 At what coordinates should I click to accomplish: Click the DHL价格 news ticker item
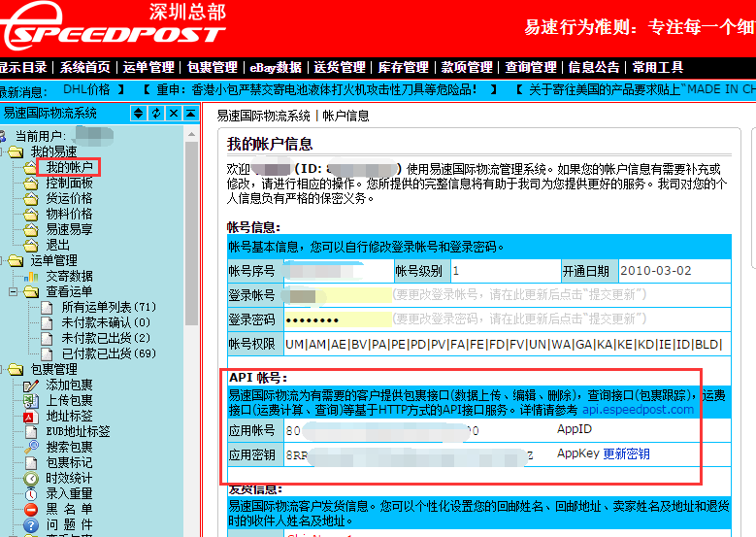86,89
